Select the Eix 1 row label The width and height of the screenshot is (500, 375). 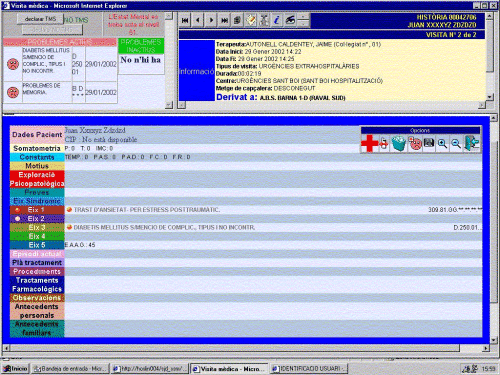tap(37, 210)
